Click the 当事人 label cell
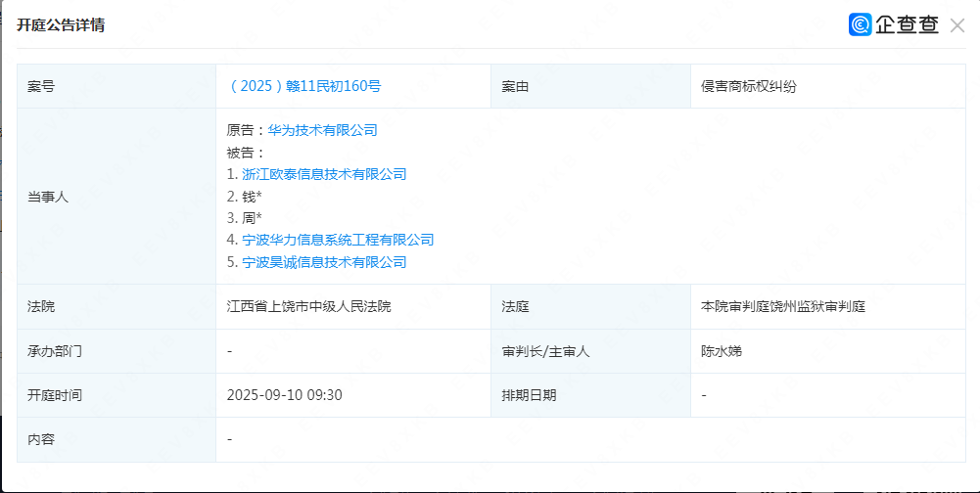The image size is (980, 493). (117, 197)
